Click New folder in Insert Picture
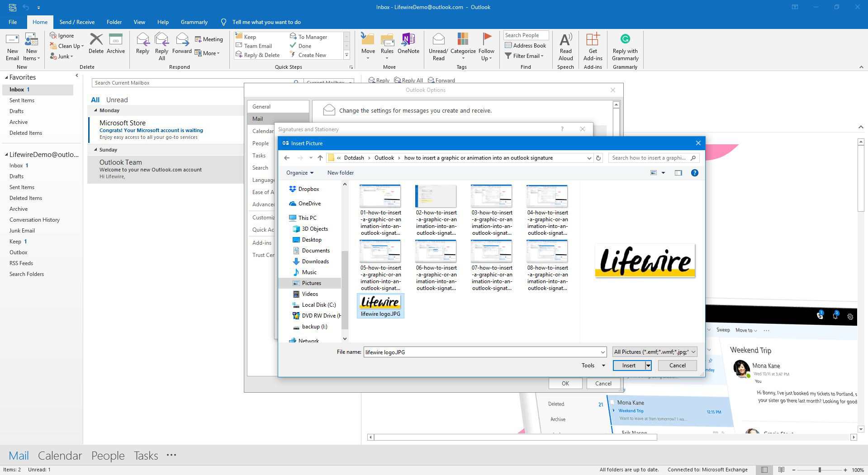868x475 pixels. pyautogui.click(x=341, y=173)
